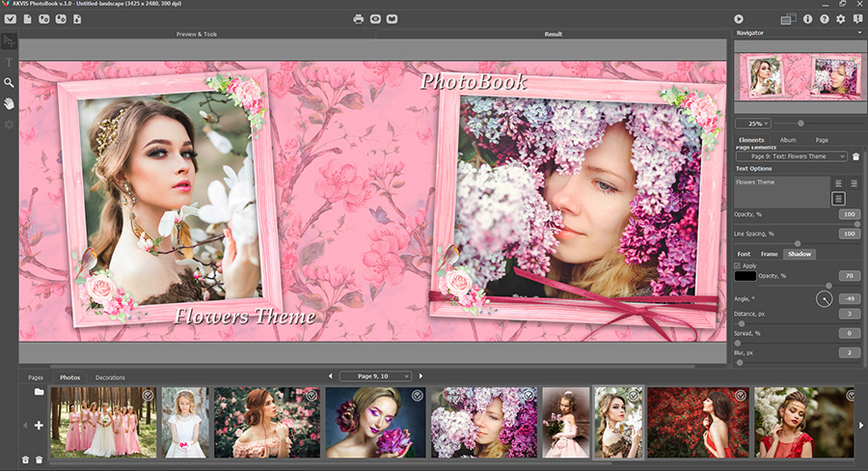
Task: Open the Font text options tab
Action: [x=744, y=254]
